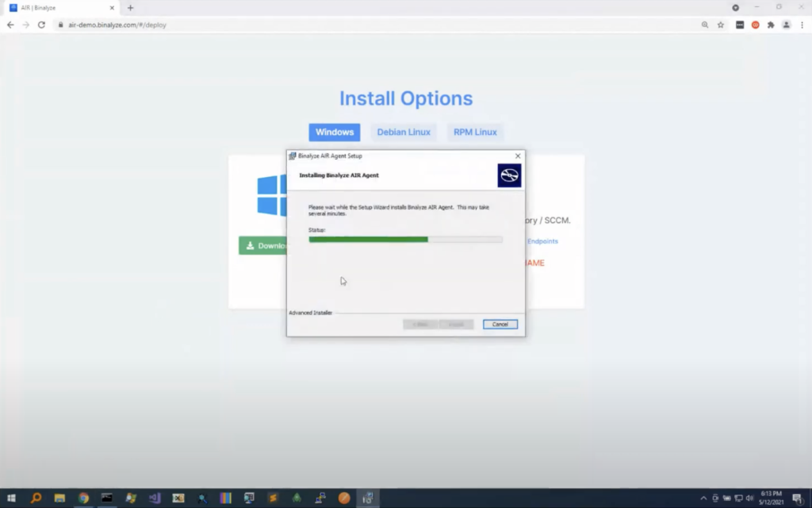812x508 pixels.
Task: Open File Explorer from the taskbar
Action: click(x=59, y=498)
